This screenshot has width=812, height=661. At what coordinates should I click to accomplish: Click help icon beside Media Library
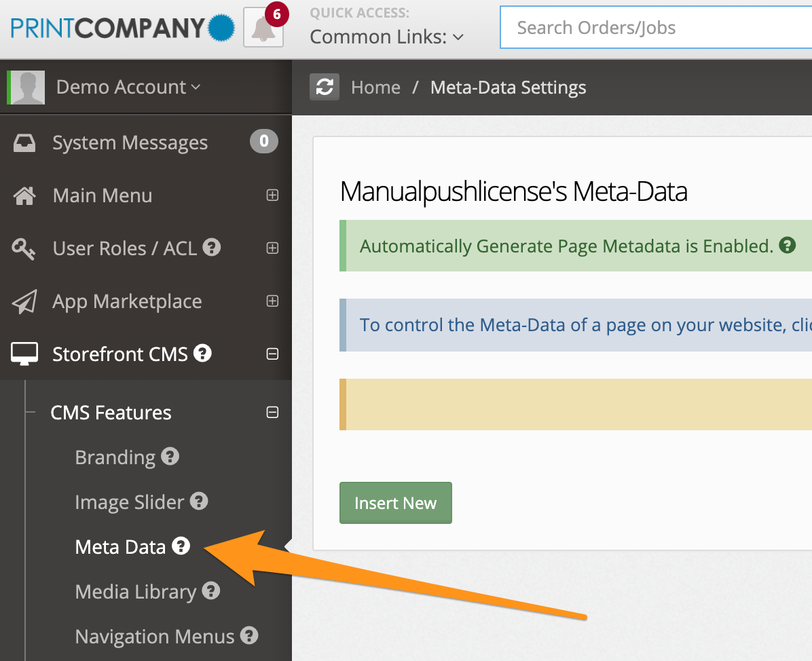(x=210, y=591)
